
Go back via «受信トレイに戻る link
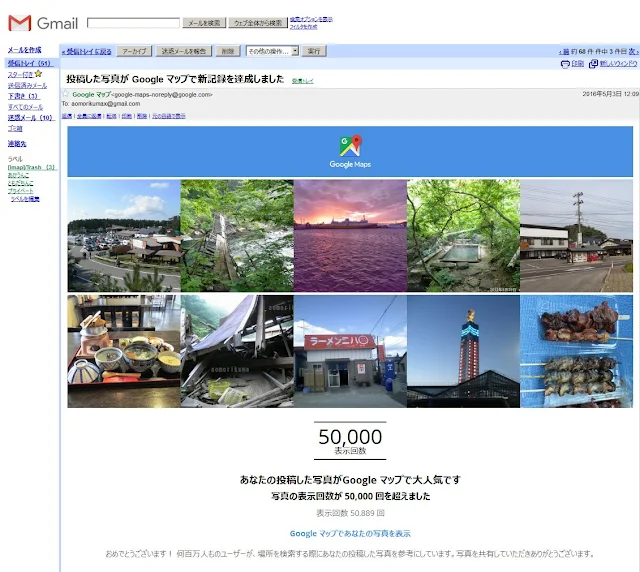87,51
